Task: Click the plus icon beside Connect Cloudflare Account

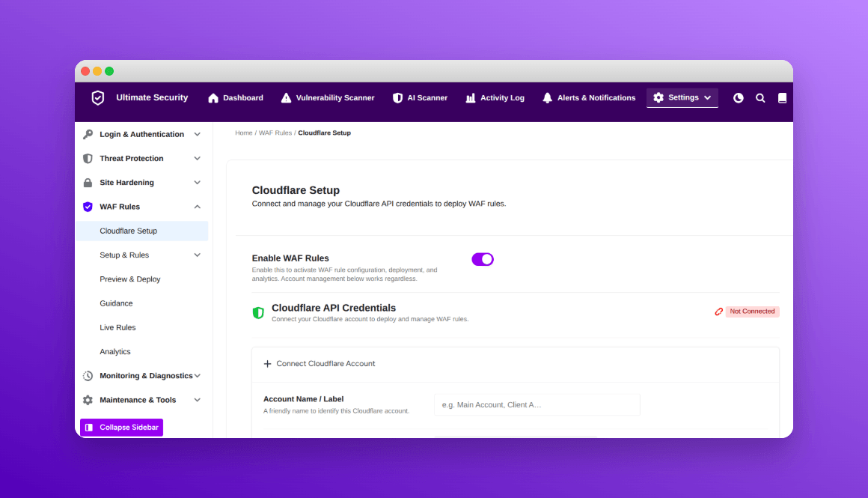Action: pos(267,364)
